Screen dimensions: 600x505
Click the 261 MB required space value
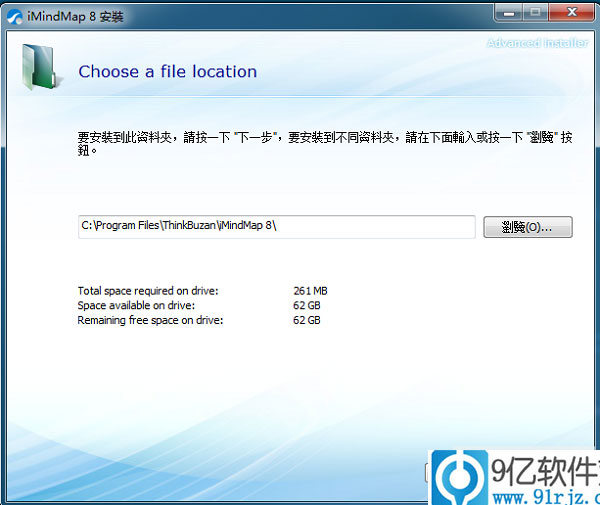tap(310, 291)
